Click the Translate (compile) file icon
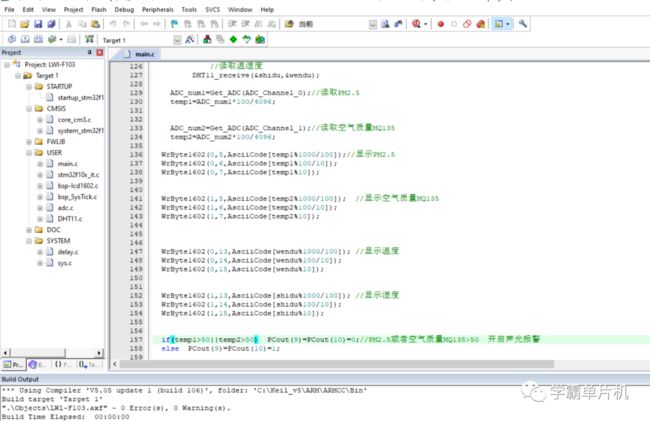The height and width of the screenshot is (421, 650). [x=12, y=39]
